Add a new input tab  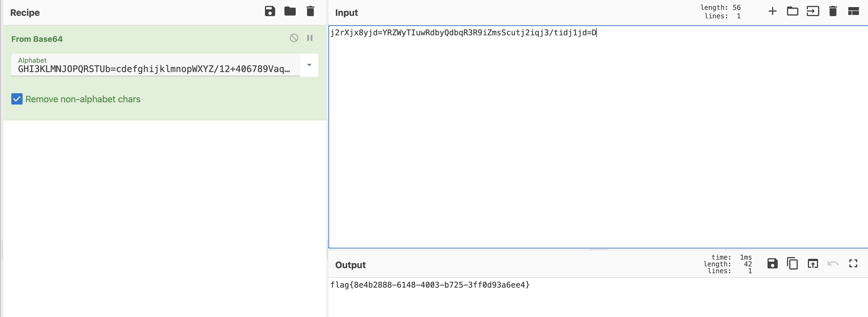772,12
